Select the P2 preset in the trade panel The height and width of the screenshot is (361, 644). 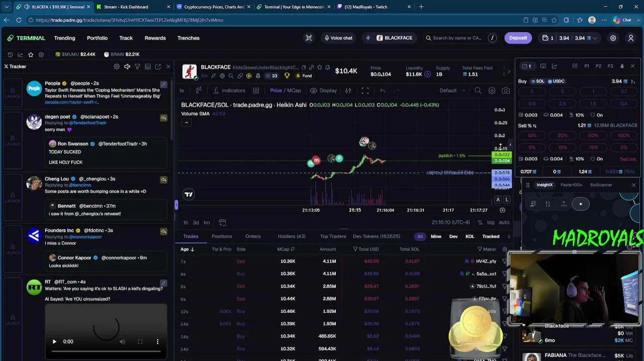point(598,66)
